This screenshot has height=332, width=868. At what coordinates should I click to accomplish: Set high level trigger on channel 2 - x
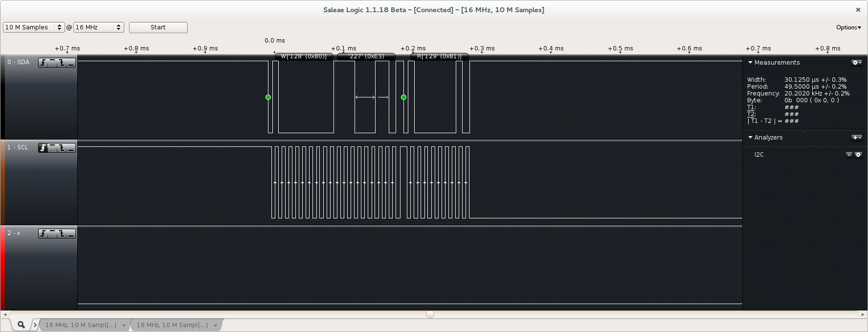click(52, 234)
